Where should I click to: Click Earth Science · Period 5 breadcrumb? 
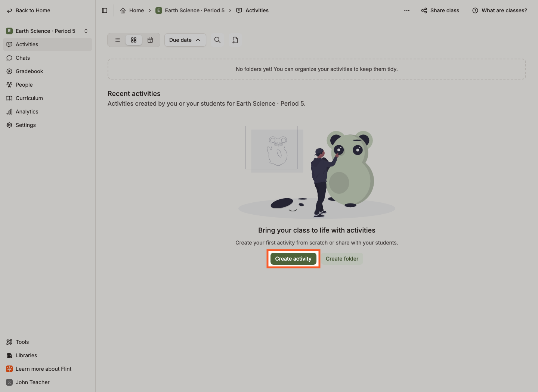pyautogui.click(x=190, y=10)
